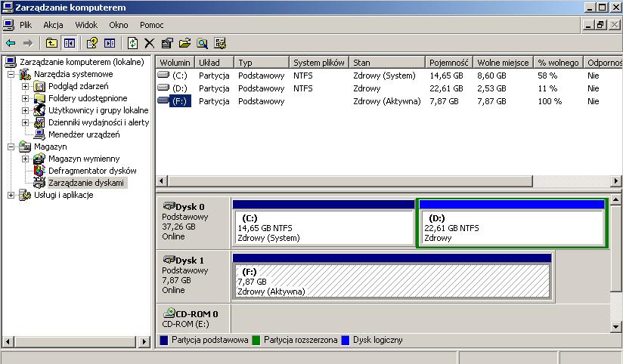Click the tree pane left scroll arrow

(8, 341)
